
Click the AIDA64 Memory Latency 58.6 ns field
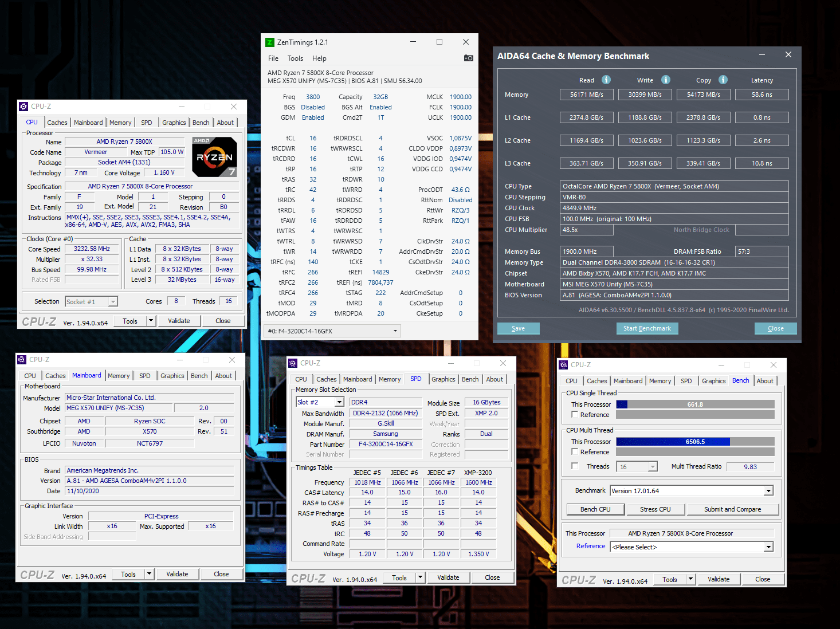pos(762,95)
